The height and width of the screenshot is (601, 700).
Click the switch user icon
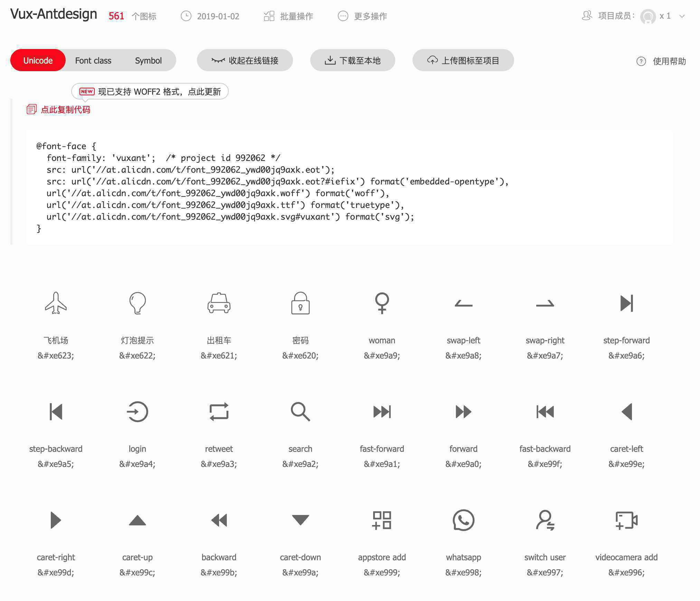545,520
